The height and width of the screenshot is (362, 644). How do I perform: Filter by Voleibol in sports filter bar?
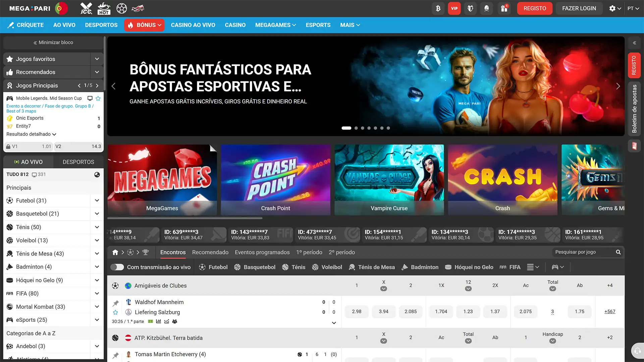tap(327, 267)
